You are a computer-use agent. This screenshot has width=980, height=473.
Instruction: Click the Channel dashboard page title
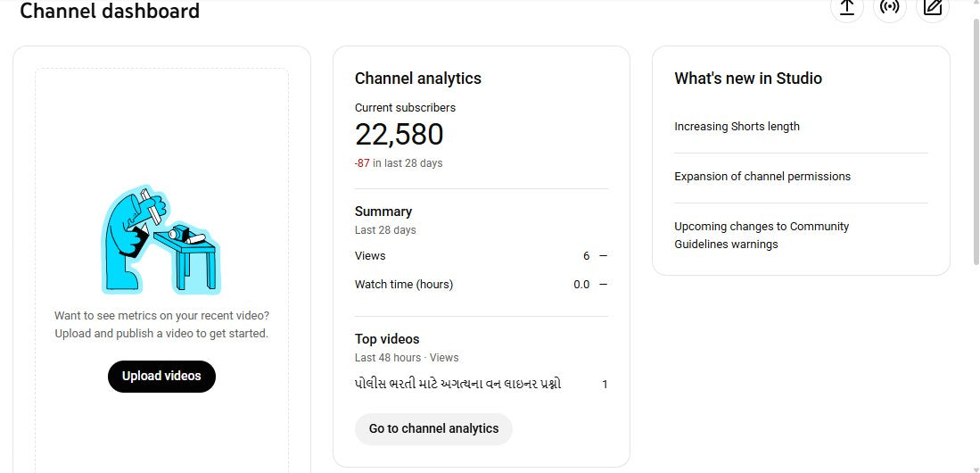click(110, 12)
